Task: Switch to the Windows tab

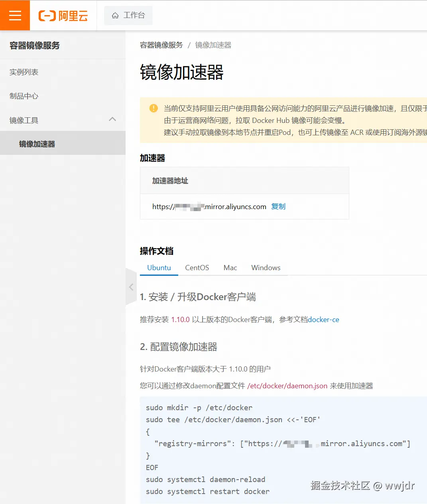Action: click(x=266, y=268)
